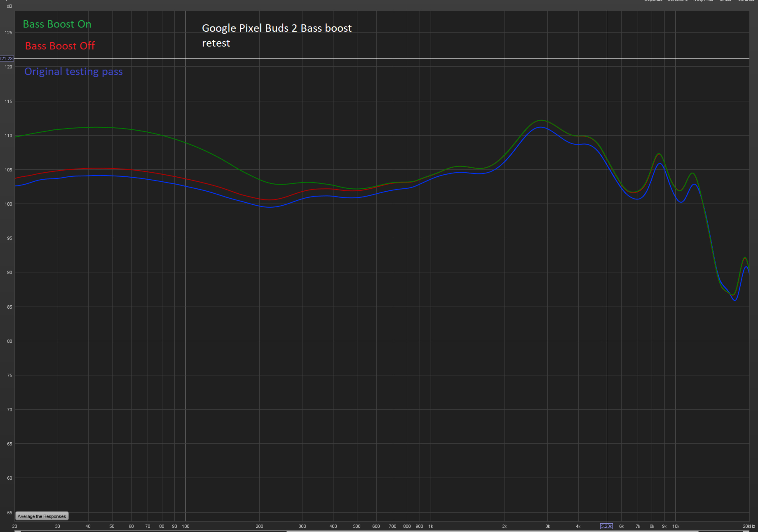Click the 10k label on frequency axis

pyautogui.click(x=675, y=526)
